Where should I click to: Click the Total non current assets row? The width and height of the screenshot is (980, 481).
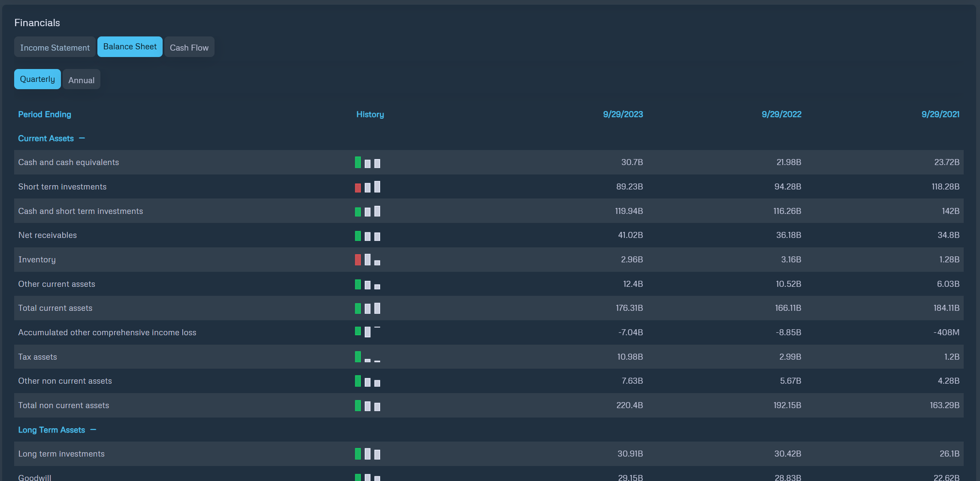click(489, 405)
